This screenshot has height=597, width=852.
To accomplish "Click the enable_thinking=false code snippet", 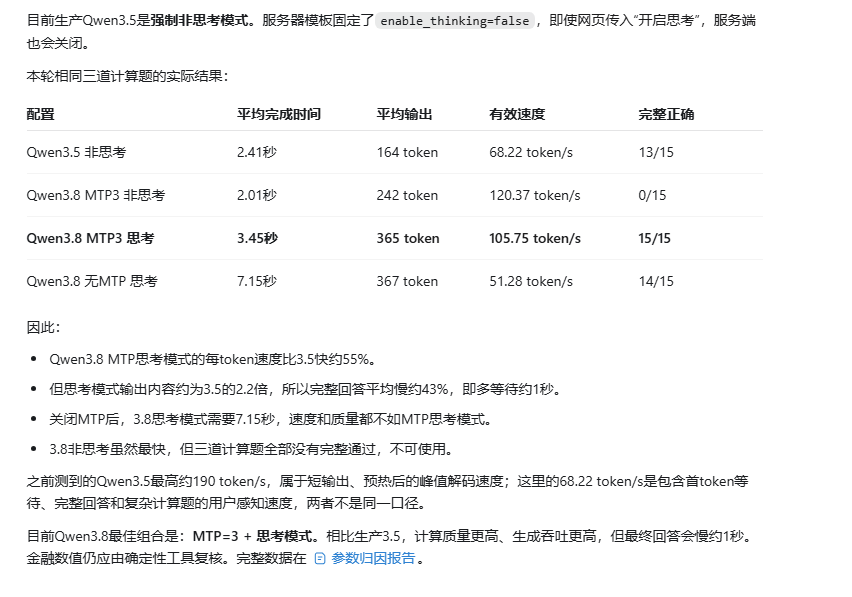I will [x=454, y=21].
